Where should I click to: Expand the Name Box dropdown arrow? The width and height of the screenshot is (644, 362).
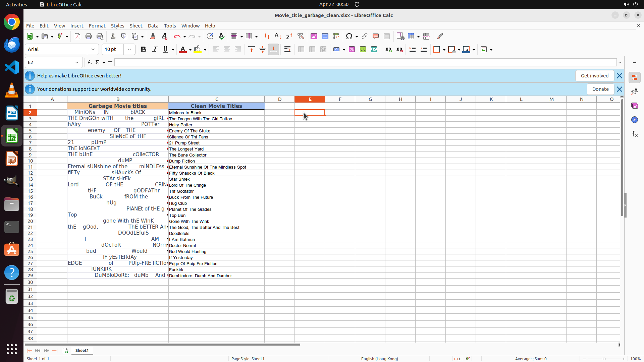tap(77, 62)
